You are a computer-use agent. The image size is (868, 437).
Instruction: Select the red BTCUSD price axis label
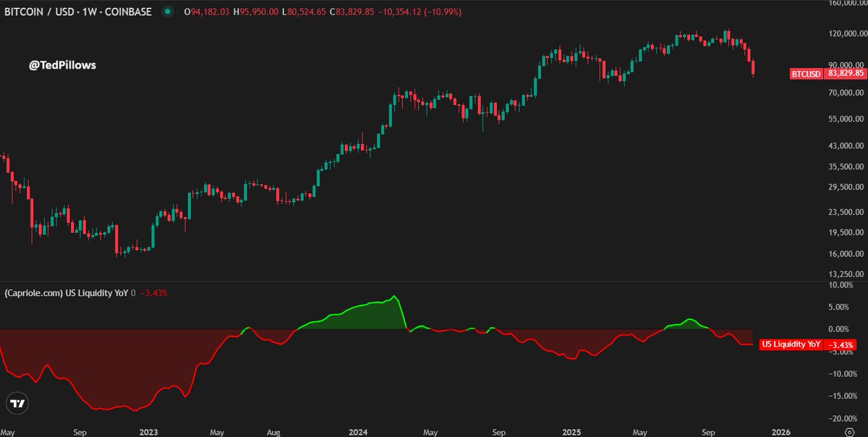point(807,73)
